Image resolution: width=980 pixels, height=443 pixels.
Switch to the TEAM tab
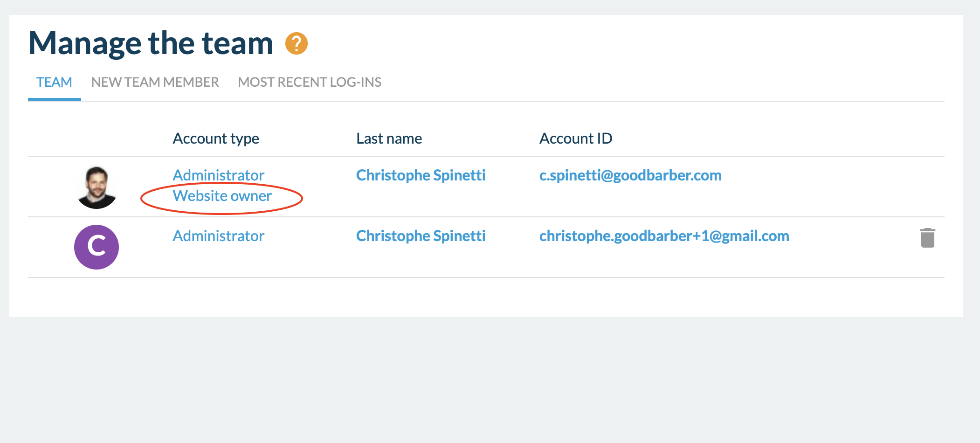54,83
